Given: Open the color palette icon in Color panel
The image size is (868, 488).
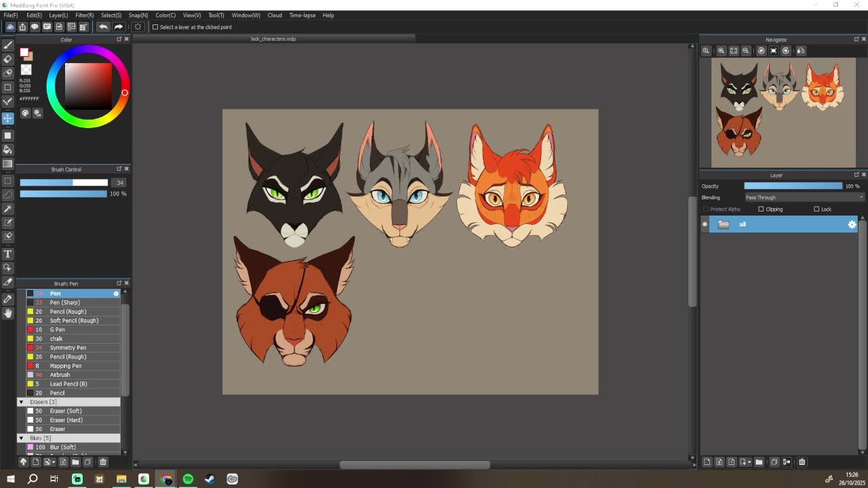Looking at the screenshot, I should (x=26, y=113).
